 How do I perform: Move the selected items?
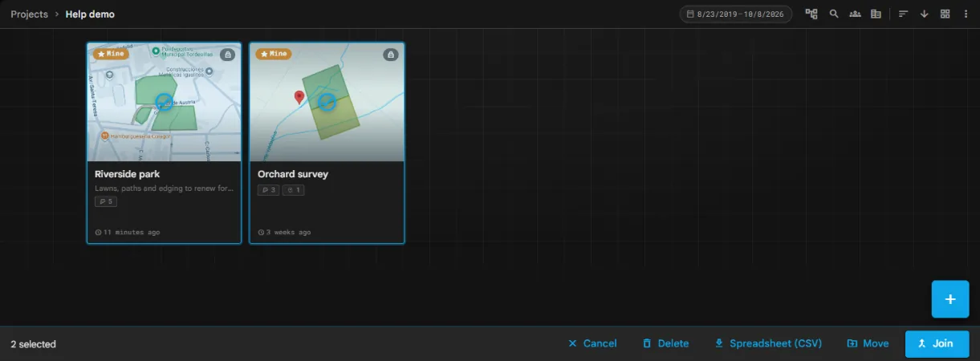[868, 343]
